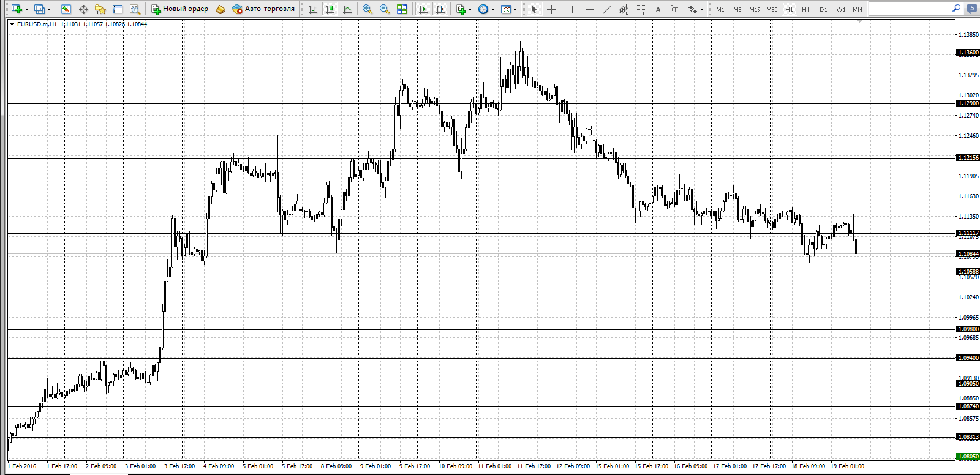Open the Indicators list icon
This screenshot has height=475, width=980.
[461, 9]
